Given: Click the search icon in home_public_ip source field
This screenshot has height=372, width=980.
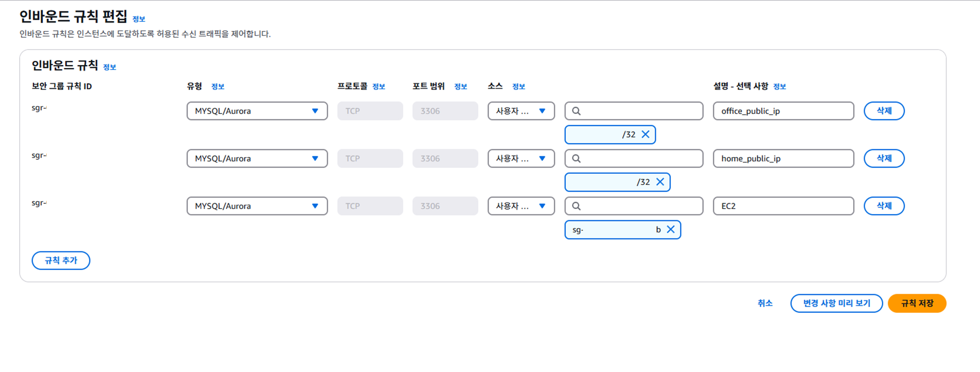Looking at the screenshot, I should (x=576, y=159).
